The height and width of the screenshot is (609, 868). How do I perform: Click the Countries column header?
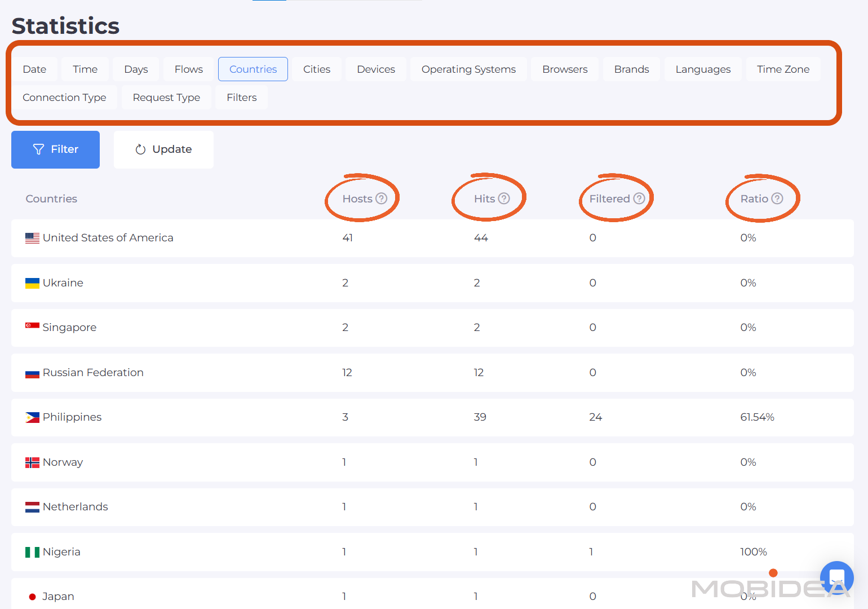pyautogui.click(x=51, y=199)
